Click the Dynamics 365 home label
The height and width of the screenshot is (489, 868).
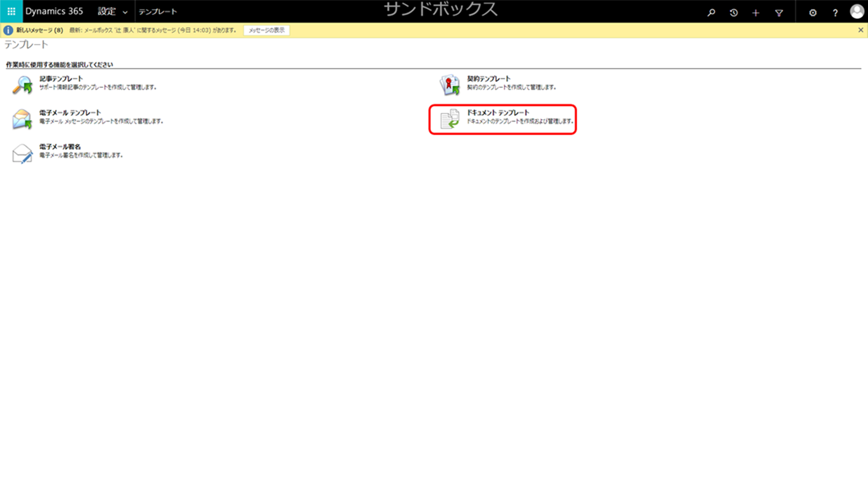(54, 12)
